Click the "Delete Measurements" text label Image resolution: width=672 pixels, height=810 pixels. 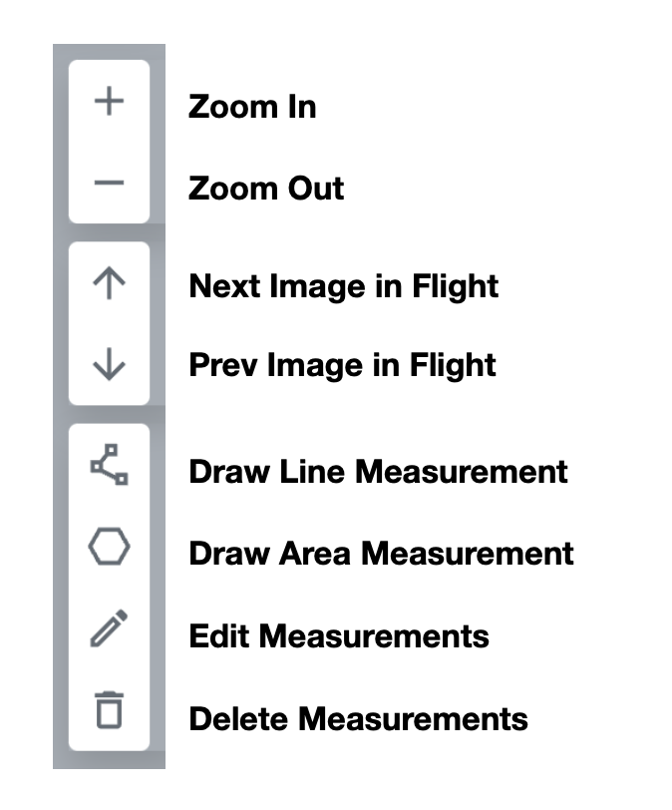[x=358, y=717]
